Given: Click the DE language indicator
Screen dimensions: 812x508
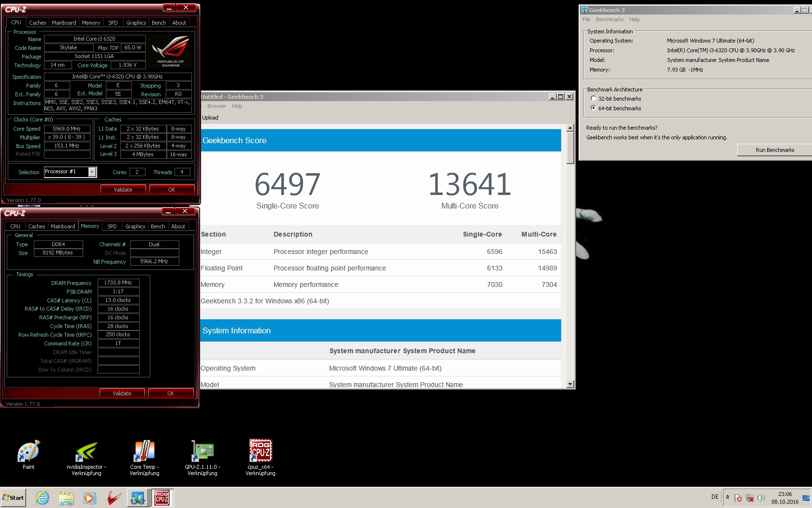Looking at the screenshot, I should 715,497.
